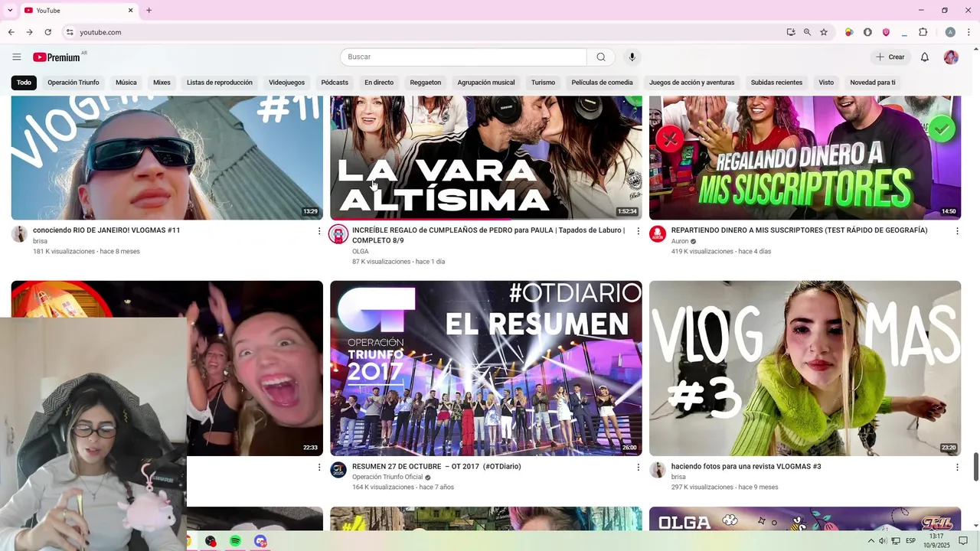Open title haciendo fotos para una revista VLOGMAS #3
The width and height of the screenshot is (980, 551).
coord(746,467)
